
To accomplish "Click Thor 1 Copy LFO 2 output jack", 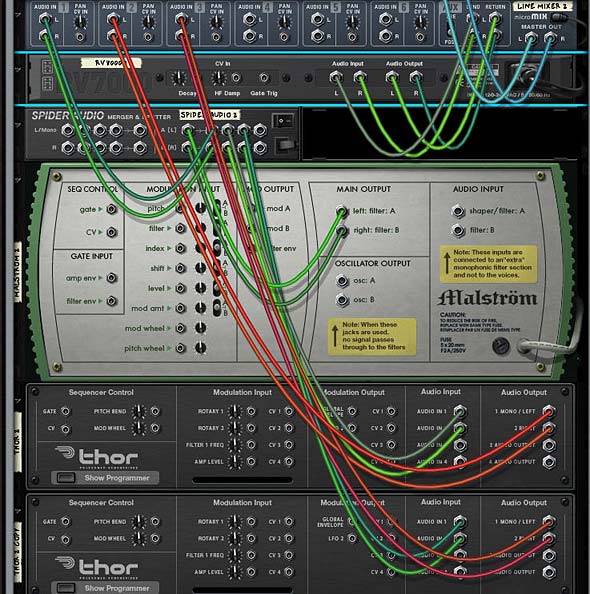I will [x=352, y=539].
